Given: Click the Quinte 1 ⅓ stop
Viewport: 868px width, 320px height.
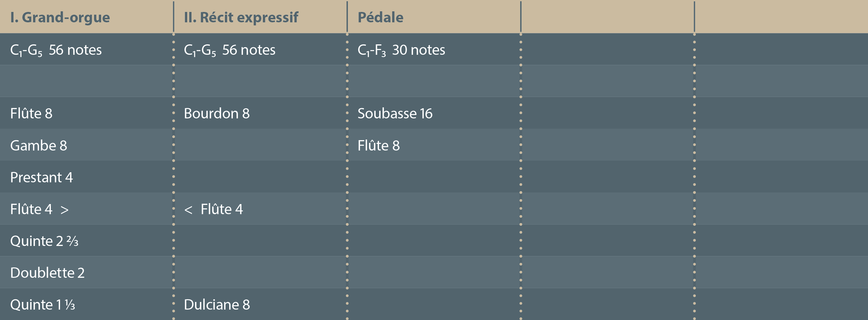Looking at the screenshot, I should tap(43, 304).
